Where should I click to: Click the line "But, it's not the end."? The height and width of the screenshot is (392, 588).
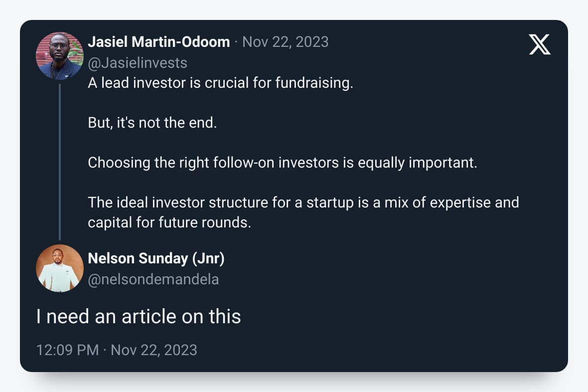click(x=152, y=123)
